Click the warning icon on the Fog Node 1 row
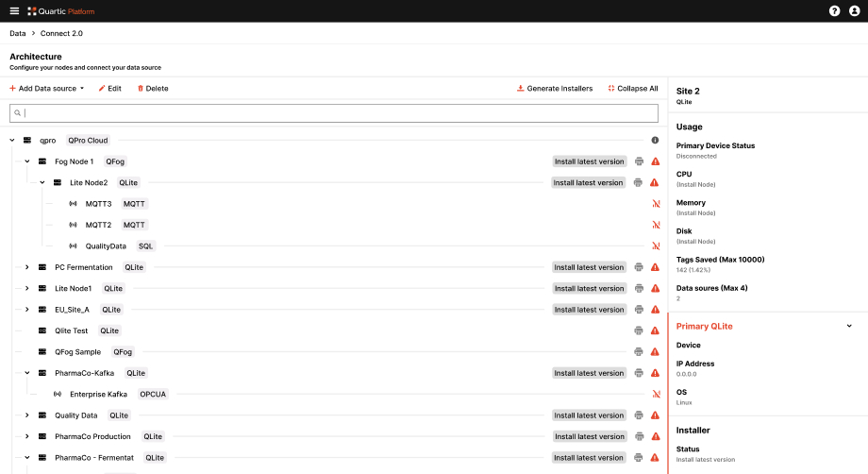This screenshot has height=474, width=868. 656,161
